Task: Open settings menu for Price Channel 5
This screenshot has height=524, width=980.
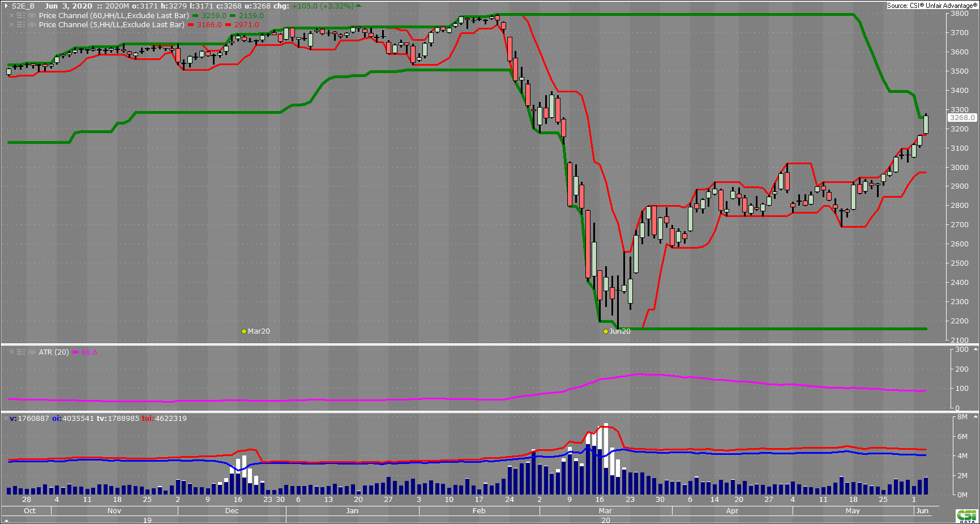Action: (21, 24)
